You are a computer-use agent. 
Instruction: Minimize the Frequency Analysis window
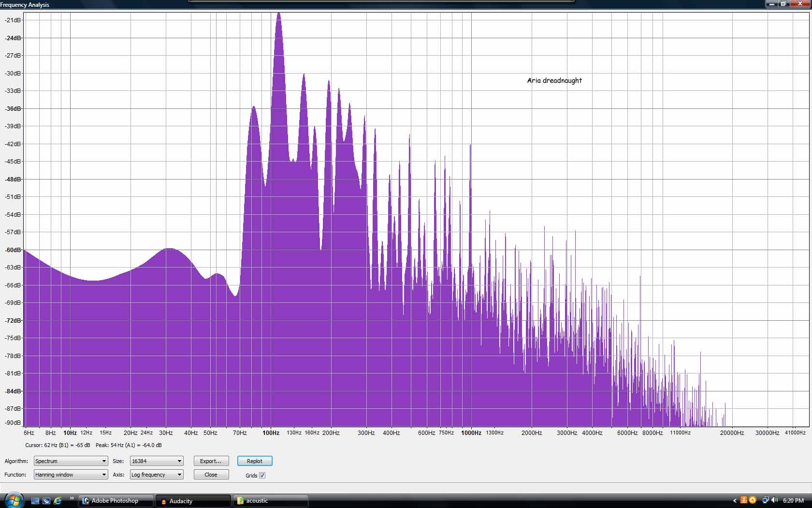tap(771, 4)
